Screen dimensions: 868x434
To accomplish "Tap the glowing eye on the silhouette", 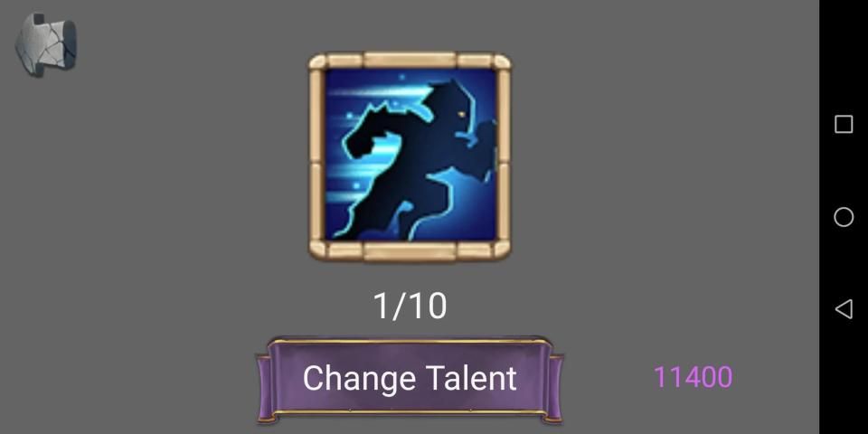I will pos(460,115).
